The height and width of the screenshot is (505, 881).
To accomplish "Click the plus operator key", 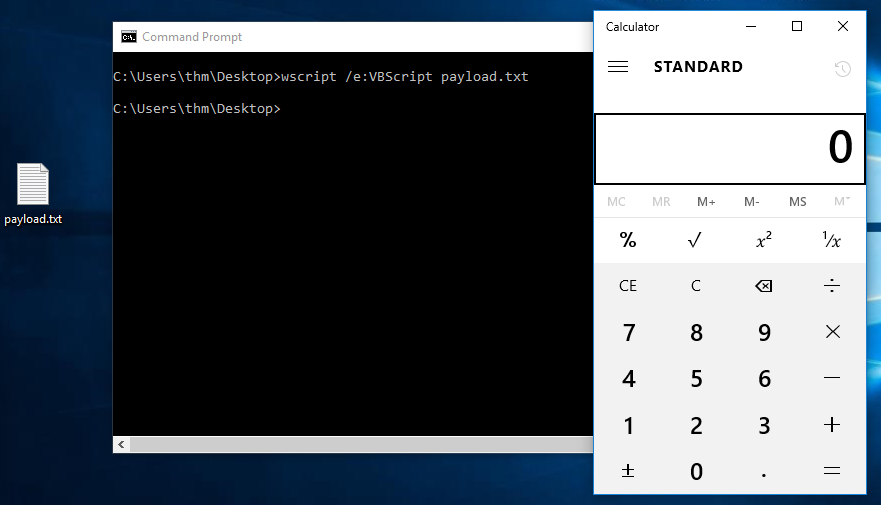I will [832, 425].
